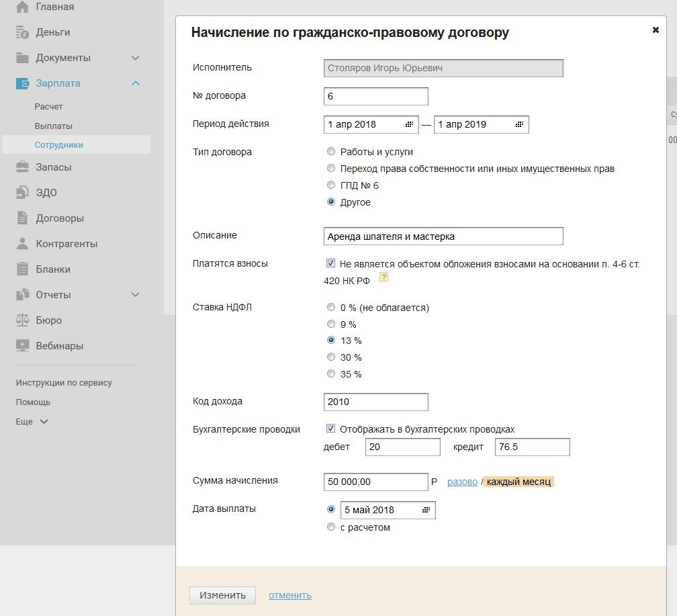Uncheck the Не является объектом обложения checkbox
The image size is (677, 616).
coord(330,264)
